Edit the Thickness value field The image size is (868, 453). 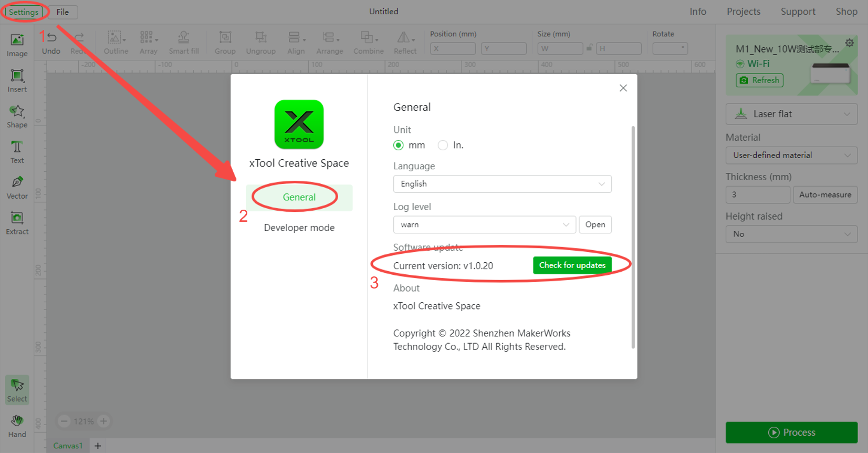point(758,194)
